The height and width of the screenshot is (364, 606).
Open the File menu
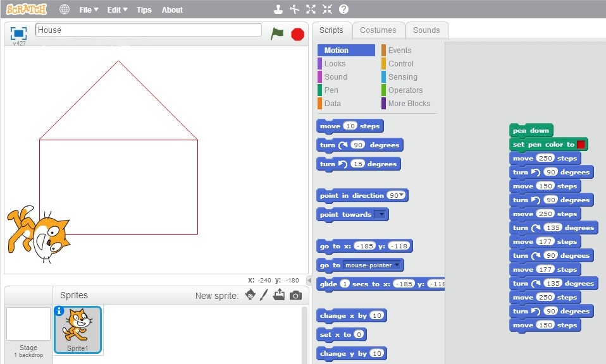pos(89,9)
